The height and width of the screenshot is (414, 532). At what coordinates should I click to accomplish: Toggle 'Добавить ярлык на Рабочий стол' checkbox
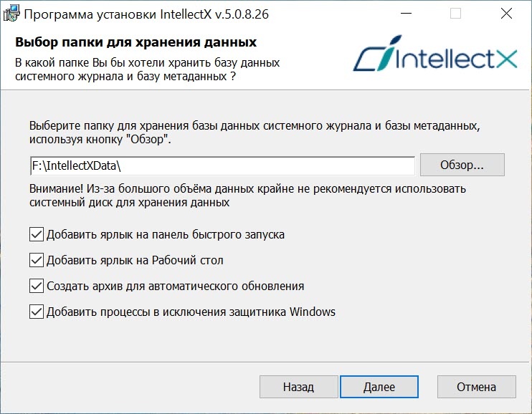point(37,260)
